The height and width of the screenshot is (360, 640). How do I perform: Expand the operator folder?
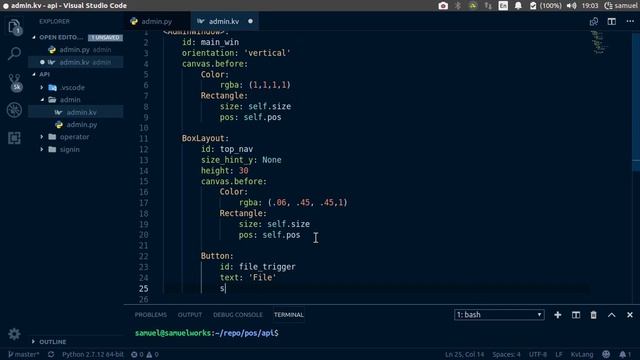pos(69,137)
